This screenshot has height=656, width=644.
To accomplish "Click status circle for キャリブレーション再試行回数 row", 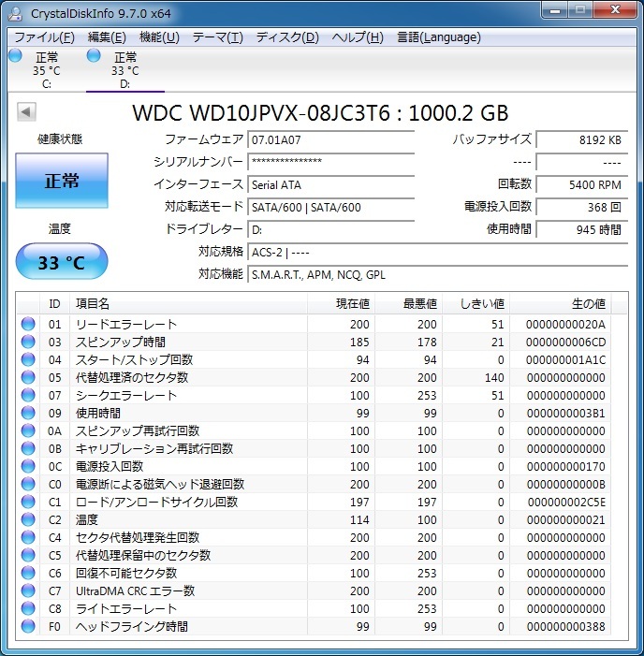I will click(28, 448).
